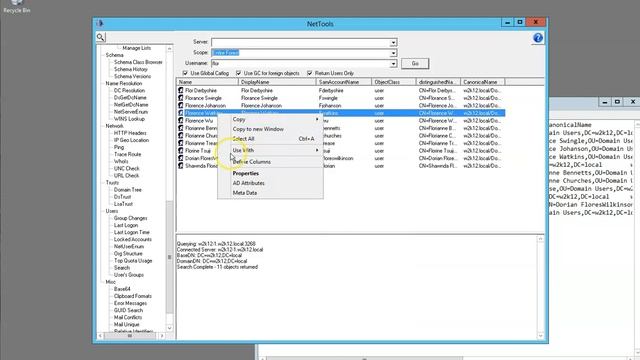Open WINS Lookup in tree

(x=129, y=119)
